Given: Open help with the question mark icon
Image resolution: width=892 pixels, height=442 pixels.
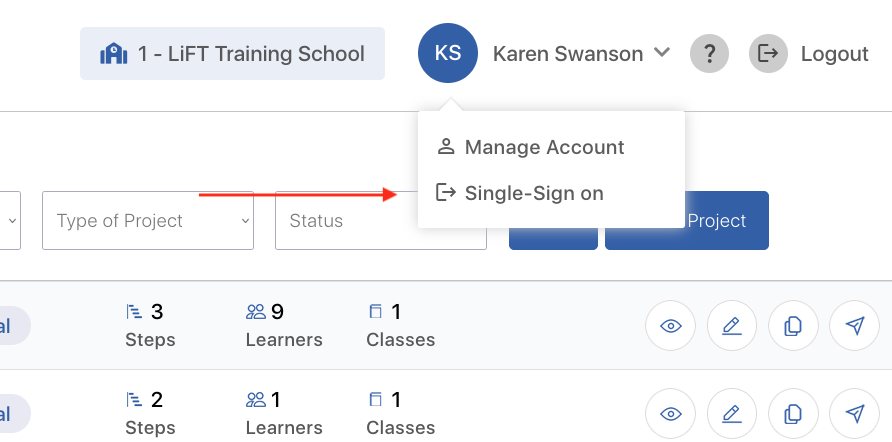Looking at the screenshot, I should point(709,53).
